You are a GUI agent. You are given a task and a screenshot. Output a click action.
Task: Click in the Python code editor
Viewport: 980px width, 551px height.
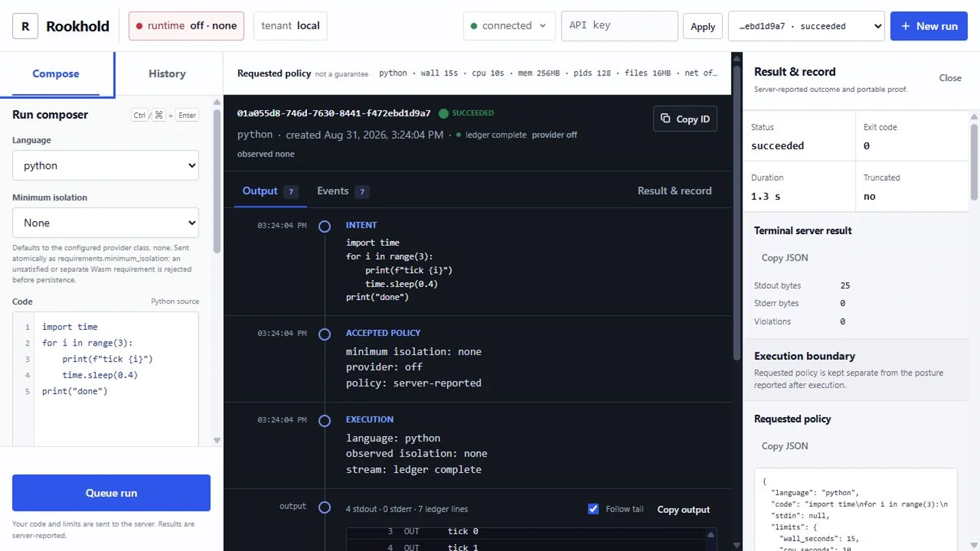[x=116, y=379]
